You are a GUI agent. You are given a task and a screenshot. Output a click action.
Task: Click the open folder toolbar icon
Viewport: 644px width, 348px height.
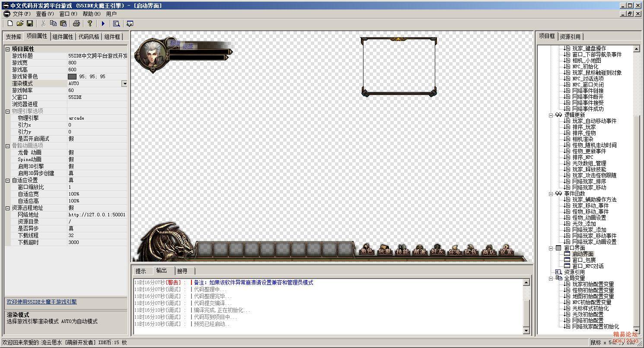pyautogui.click(x=20, y=23)
